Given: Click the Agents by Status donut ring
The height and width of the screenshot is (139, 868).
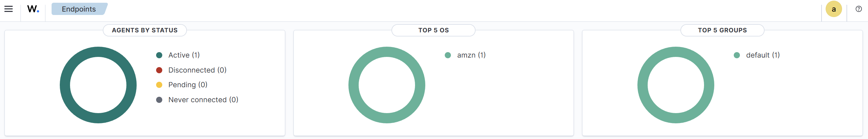Looking at the screenshot, I should coord(65,85).
